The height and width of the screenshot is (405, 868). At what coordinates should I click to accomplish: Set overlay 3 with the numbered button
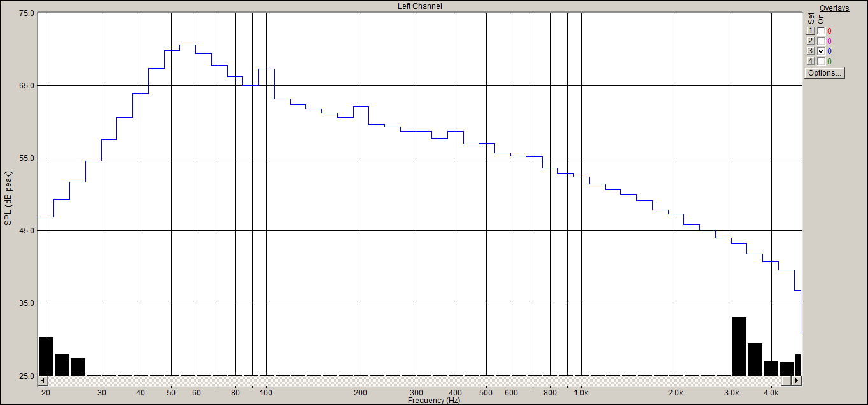(811, 51)
